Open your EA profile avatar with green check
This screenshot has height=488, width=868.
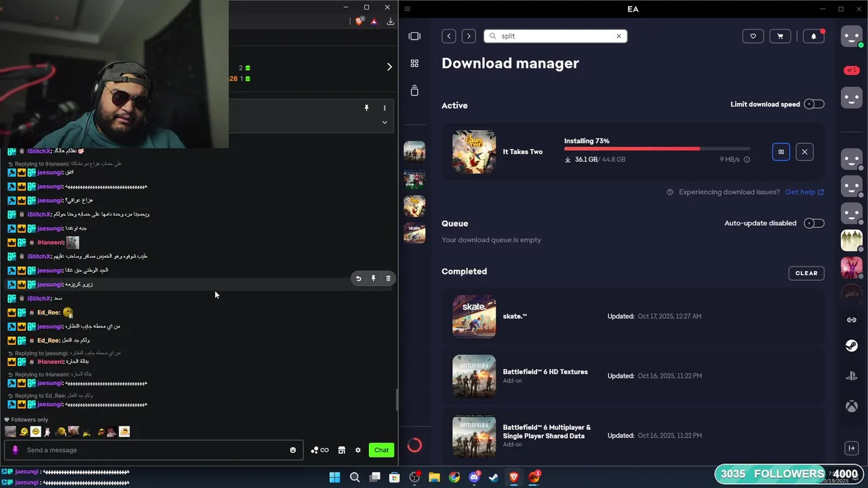point(852,36)
